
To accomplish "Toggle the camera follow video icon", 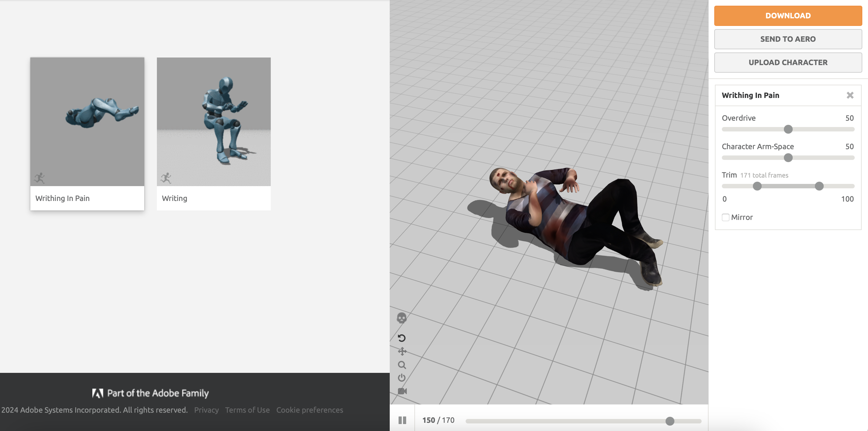I will [402, 391].
